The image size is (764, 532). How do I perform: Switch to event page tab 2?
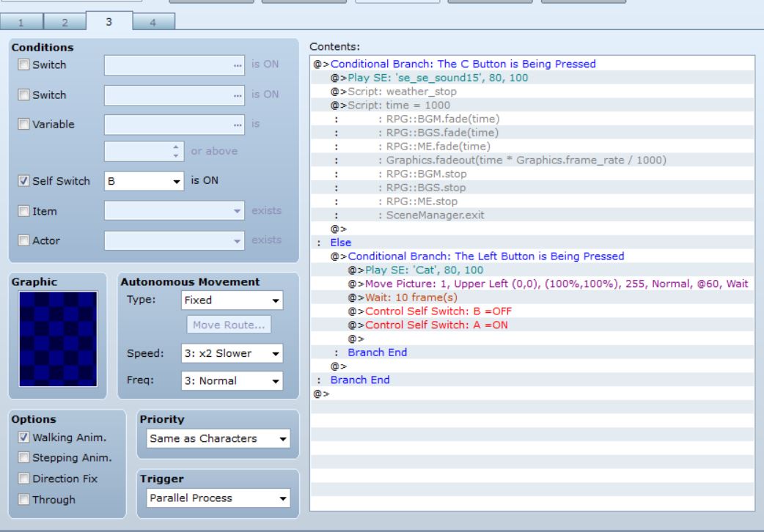[x=65, y=23]
